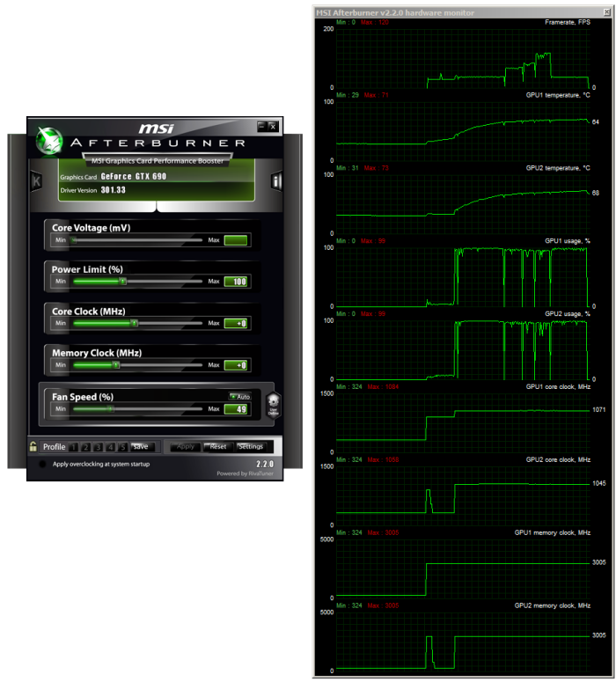Enable apply overclocking at system startup
Screen dimensions: 616x682
(41, 464)
